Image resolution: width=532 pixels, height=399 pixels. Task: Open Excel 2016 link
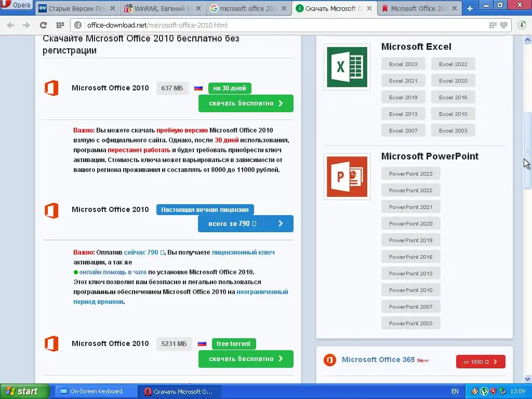click(453, 97)
